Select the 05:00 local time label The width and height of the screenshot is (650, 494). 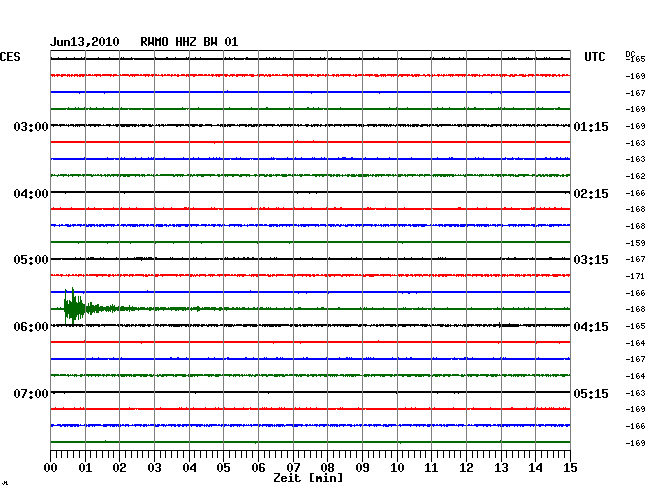click(x=31, y=260)
